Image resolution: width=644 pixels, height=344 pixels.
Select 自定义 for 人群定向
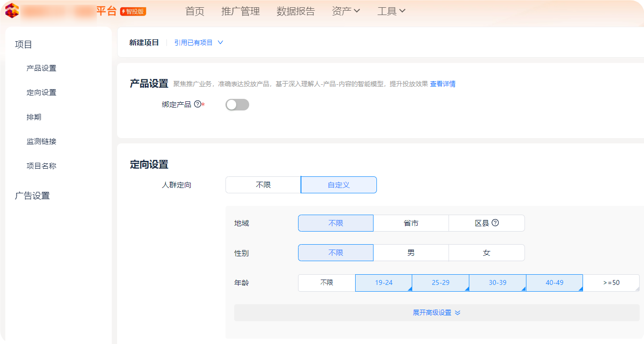(x=339, y=185)
